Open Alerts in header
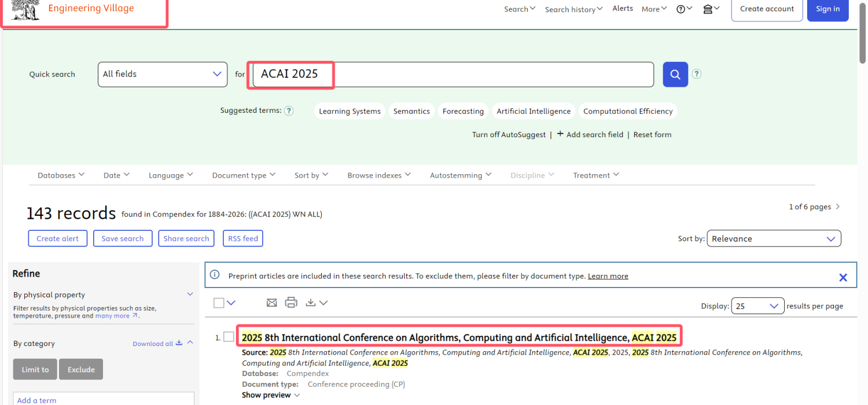This screenshot has width=868, height=405. [623, 9]
